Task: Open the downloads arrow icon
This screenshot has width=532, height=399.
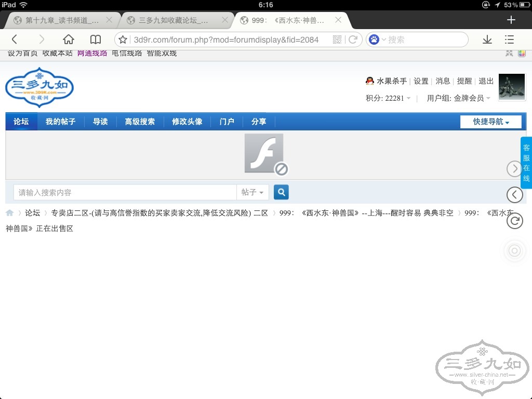Action: pos(487,39)
